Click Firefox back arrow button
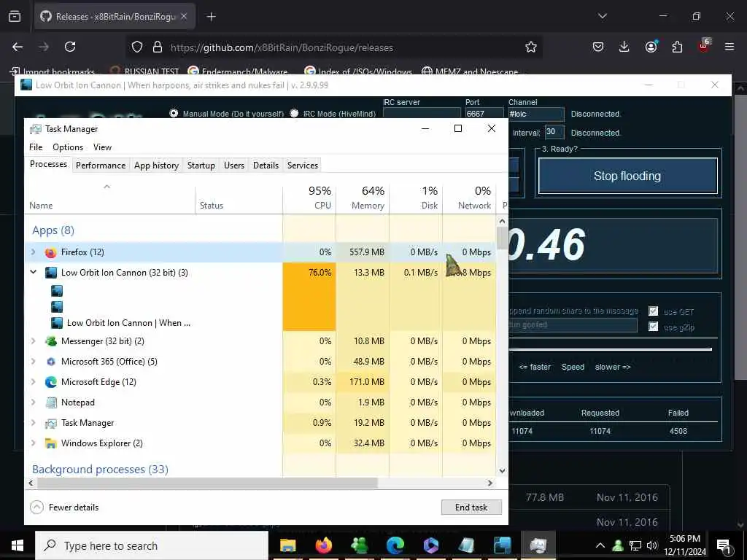 [18, 47]
